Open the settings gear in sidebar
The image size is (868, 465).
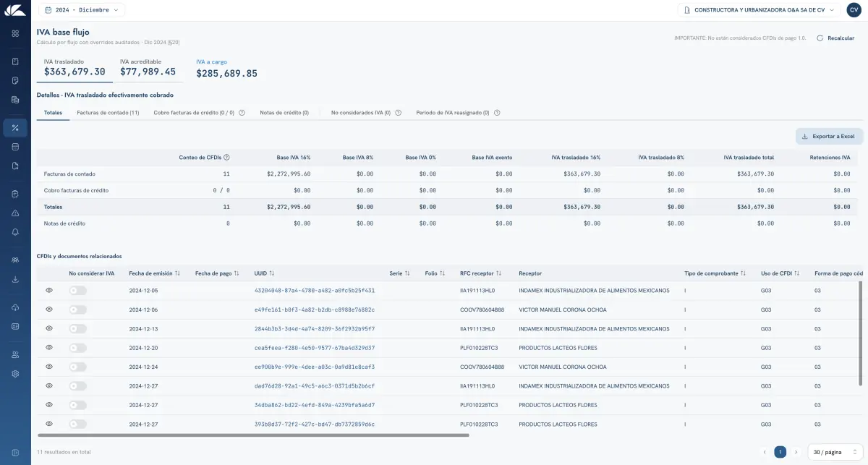tap(15, 374)
